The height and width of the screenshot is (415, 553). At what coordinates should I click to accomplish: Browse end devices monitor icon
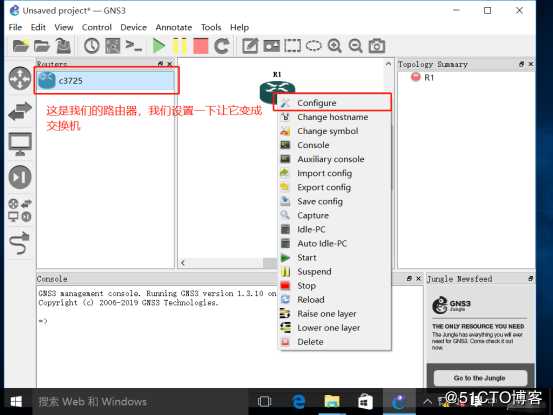click(20, 144)
